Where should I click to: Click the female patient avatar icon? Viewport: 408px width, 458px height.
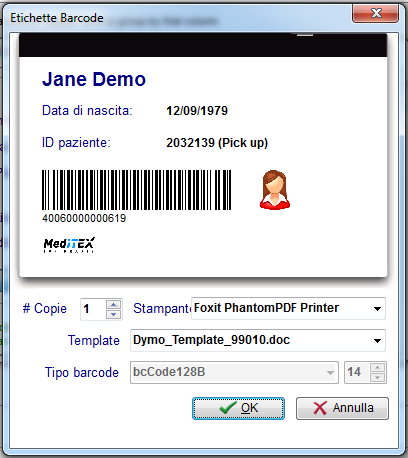pos(275,190)
